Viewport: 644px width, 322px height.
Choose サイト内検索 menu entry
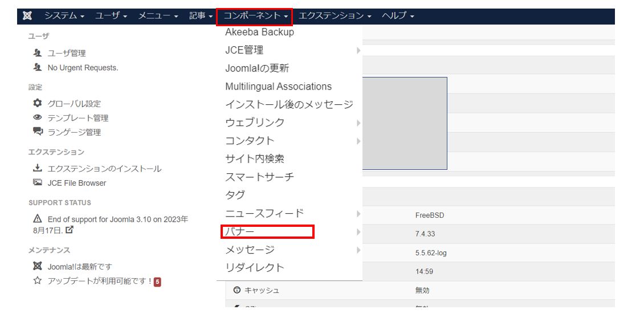[255, 158]
